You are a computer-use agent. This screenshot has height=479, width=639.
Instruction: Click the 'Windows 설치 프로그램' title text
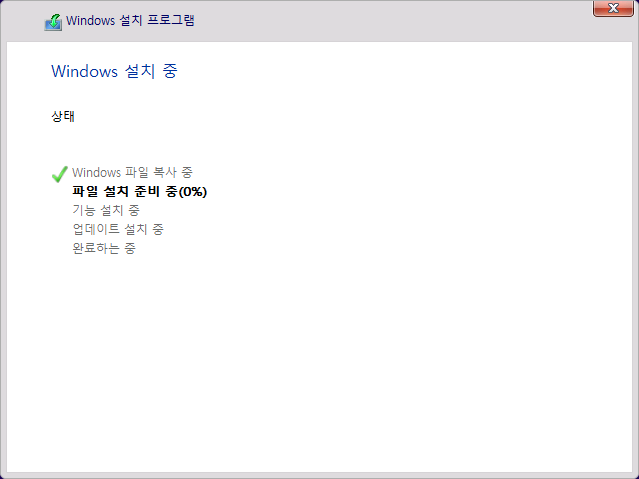pos(130,20)
